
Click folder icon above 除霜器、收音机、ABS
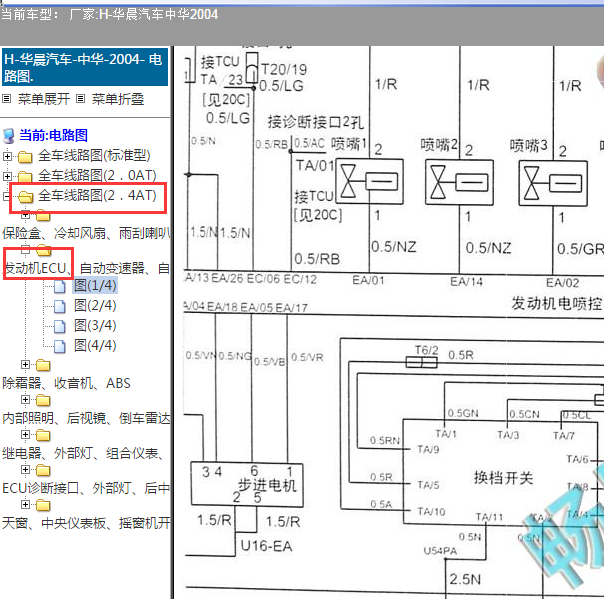tap(43, 365)
